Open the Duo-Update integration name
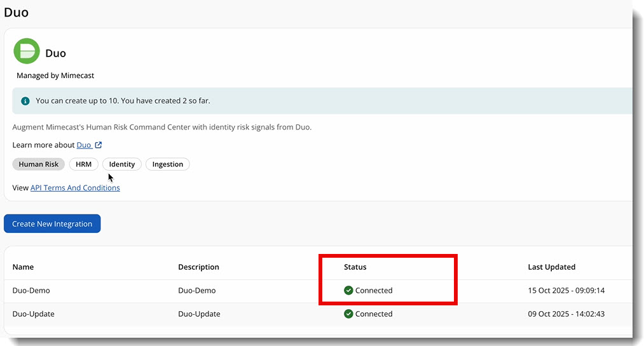Image resolution: width=644 pixels, height=346 pixels. pos(34,314)
